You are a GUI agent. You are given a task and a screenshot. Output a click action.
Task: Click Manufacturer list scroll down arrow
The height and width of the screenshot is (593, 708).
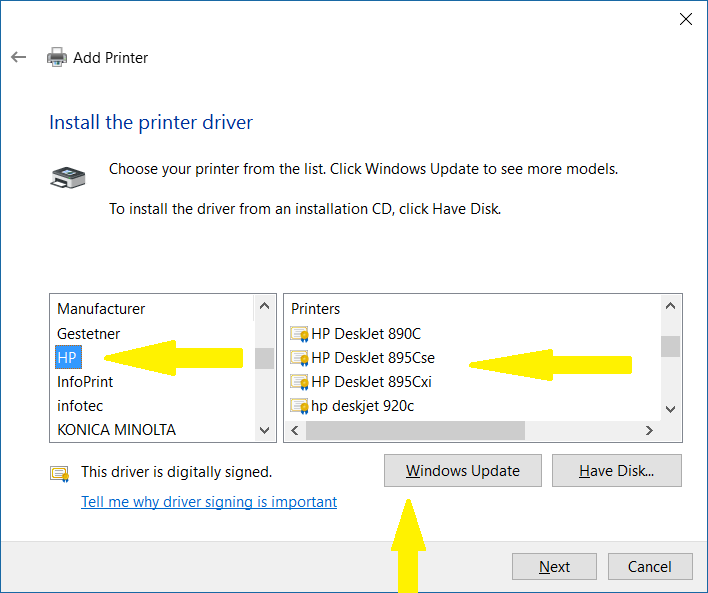pyautogui.click(x=265, y=430)
